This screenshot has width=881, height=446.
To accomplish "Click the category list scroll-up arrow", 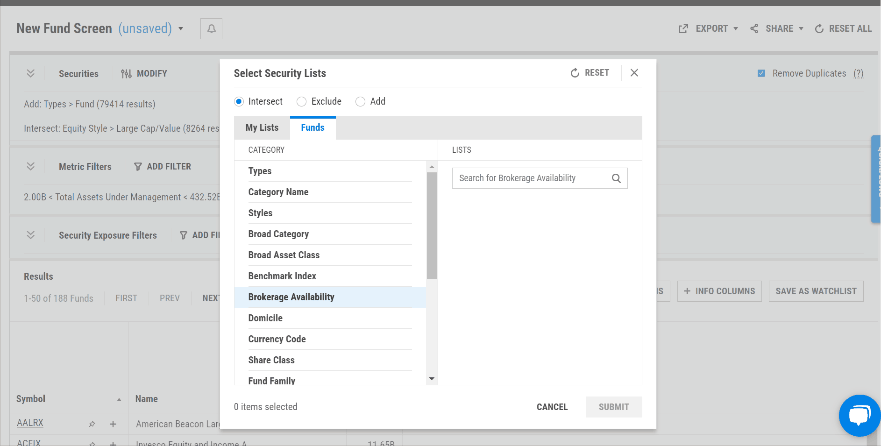I will click(432, 167).
